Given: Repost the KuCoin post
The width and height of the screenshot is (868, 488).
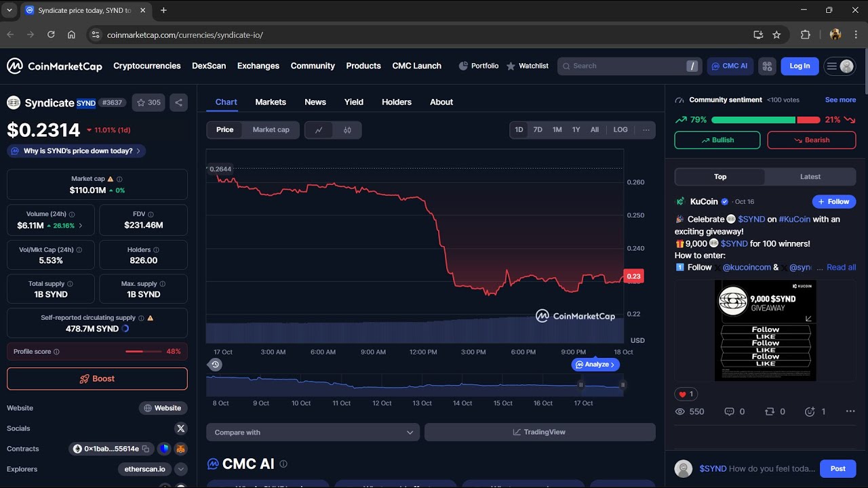Looking at the screenshot, I should pyautogui.click(x=774, y=411).
